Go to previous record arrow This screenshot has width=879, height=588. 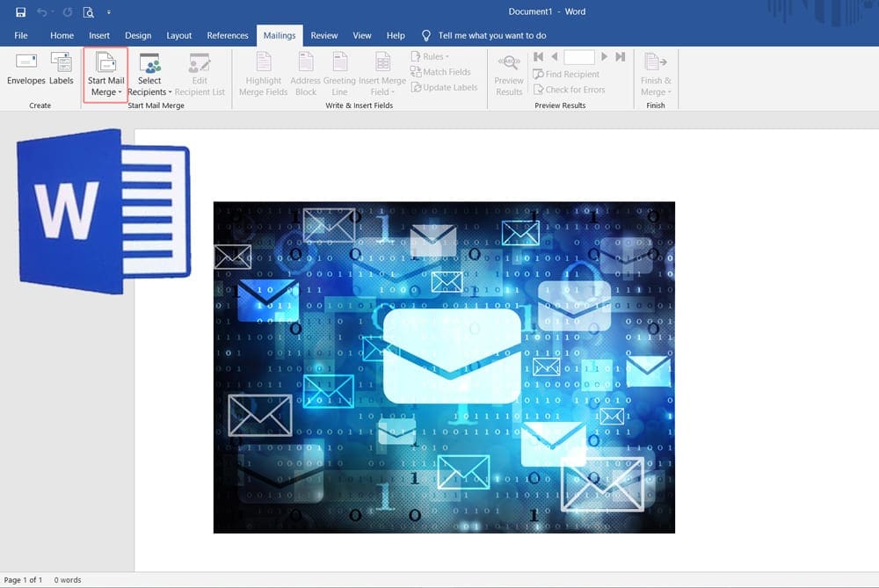(555, 56)
